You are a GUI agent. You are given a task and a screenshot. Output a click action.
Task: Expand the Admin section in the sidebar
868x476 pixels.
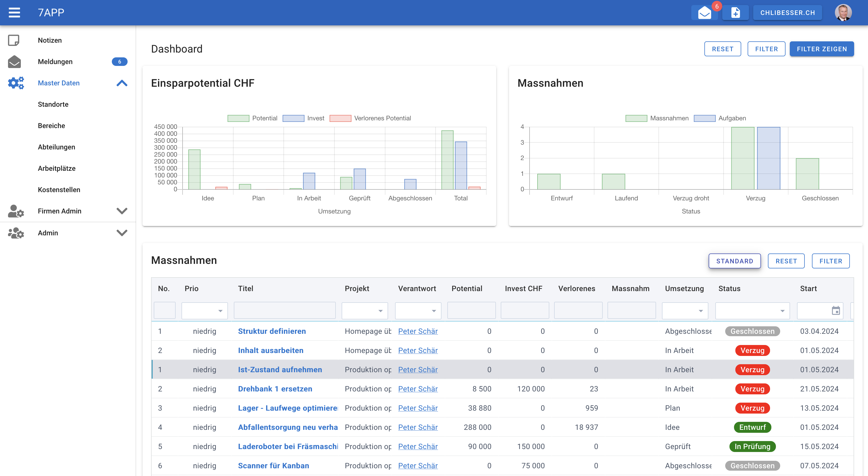point(122,233)
